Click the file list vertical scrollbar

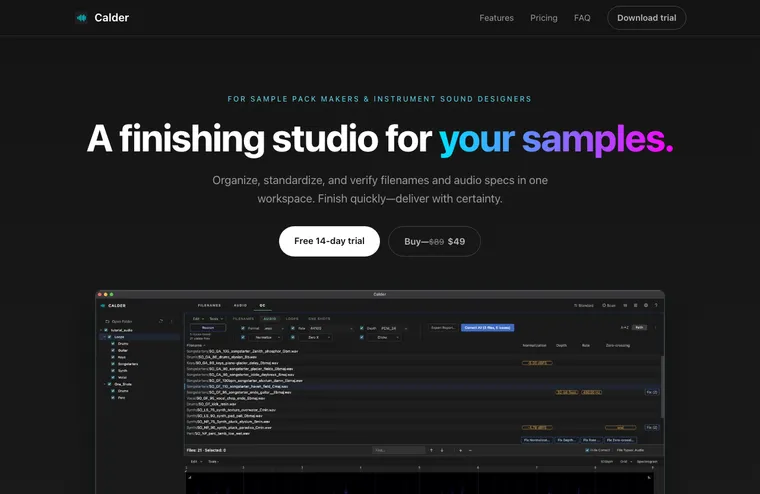663,386
